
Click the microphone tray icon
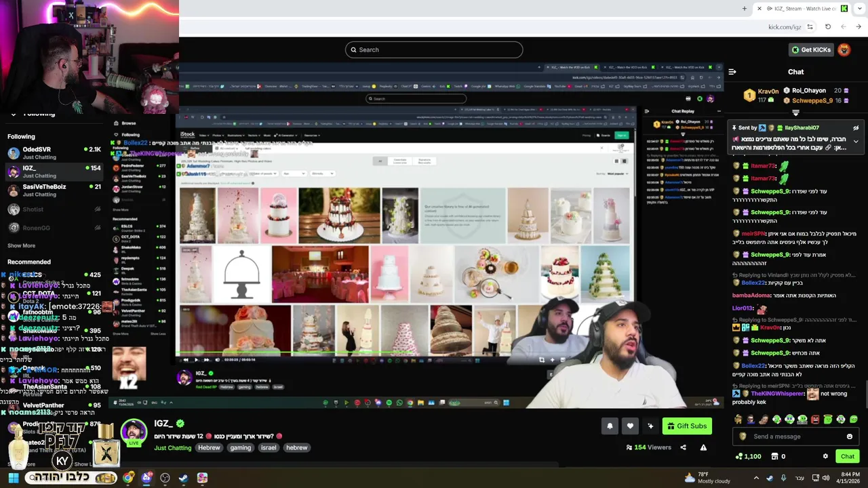pyautogui.click(x=783, y=478)
